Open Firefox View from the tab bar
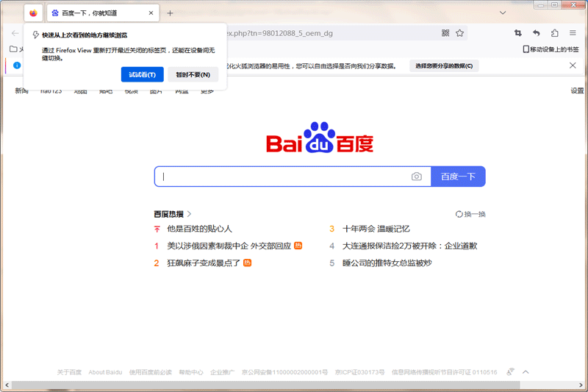 click(33, 13)
